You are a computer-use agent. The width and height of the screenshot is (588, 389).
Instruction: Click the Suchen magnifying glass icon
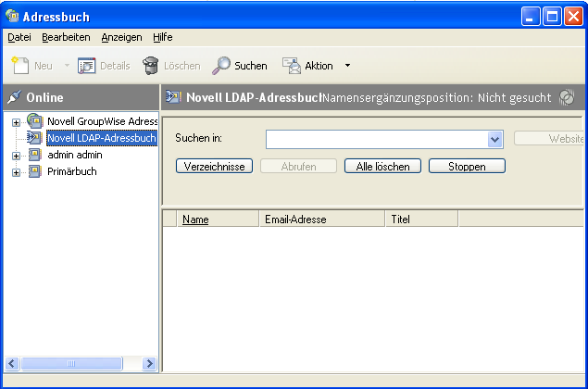pos(221,66)
